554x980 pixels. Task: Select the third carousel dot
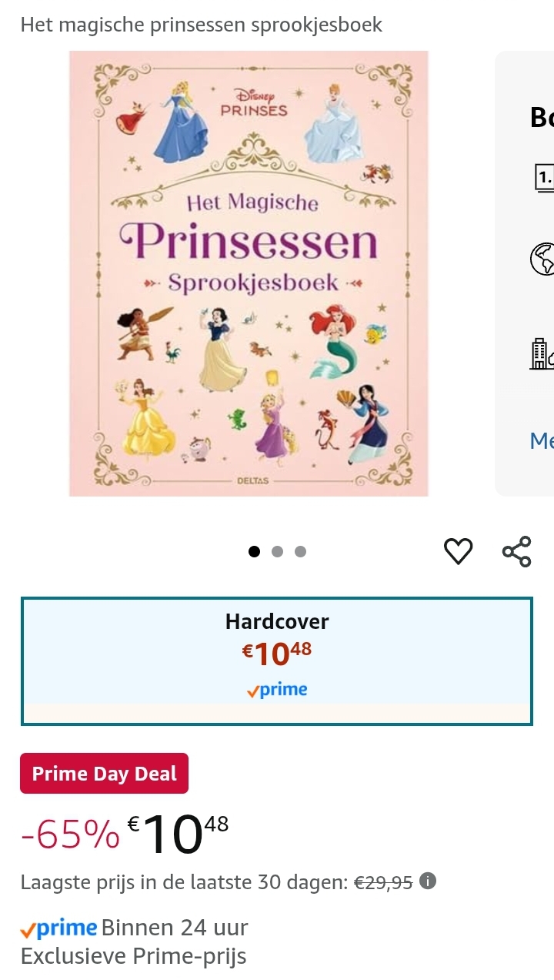click(x=300, y=551)
